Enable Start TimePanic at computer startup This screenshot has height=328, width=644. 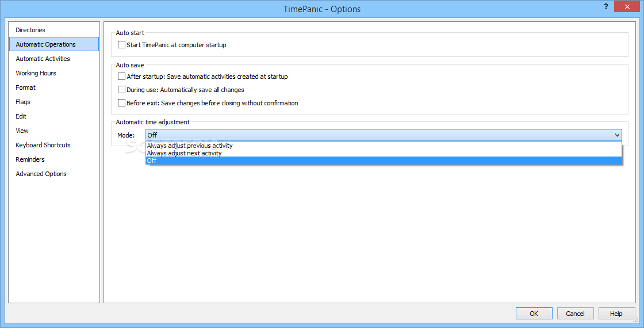[x=121, y=45]
